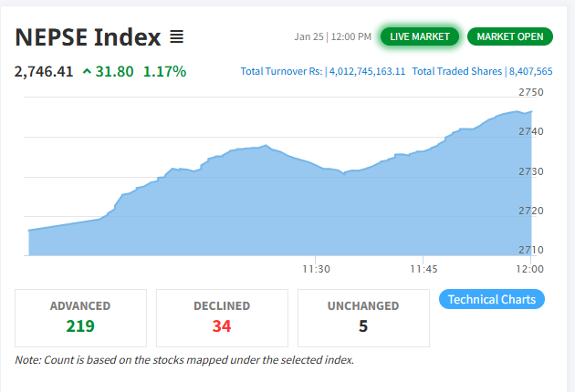Click the turnover value 4,012,745,163.11
The height and width of the screenshot is (392, 575).
point(367,71)
